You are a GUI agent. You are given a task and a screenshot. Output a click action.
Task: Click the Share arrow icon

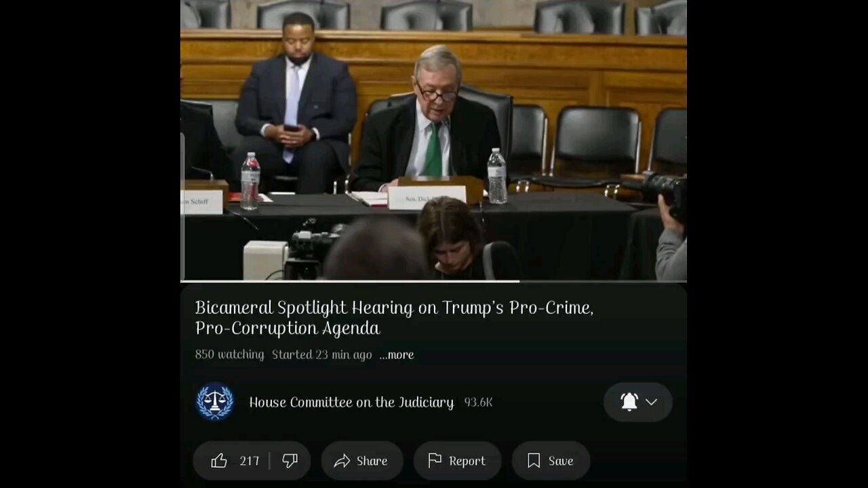pyautogui.click(x=342, y=461)
